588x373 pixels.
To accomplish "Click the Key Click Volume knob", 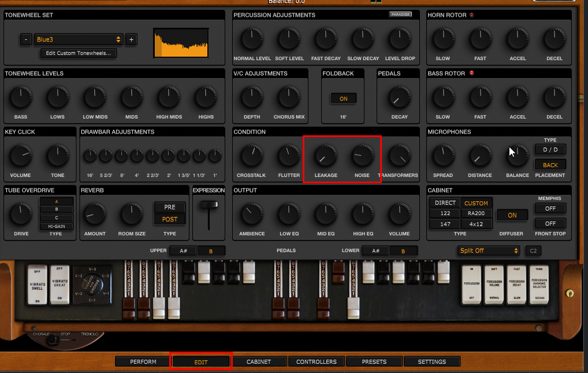I will pyautogui.click(x=21, y=156).
